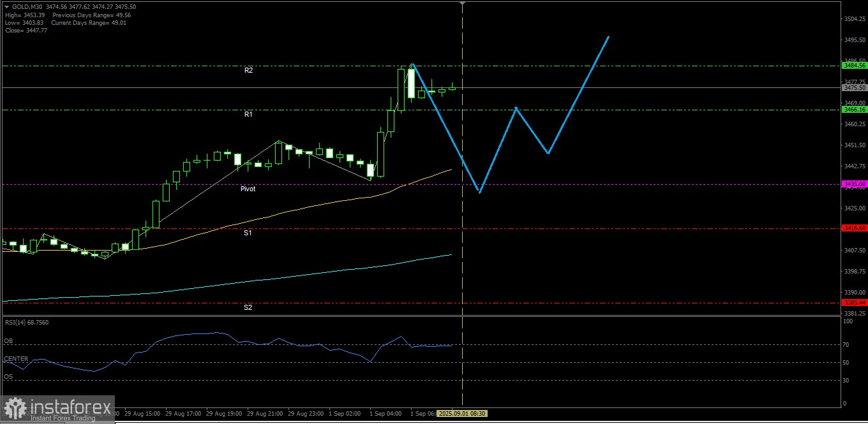Screen dimensions: 868x424
Task: Click the RSI scale value 70
Action: click(847, 344)
